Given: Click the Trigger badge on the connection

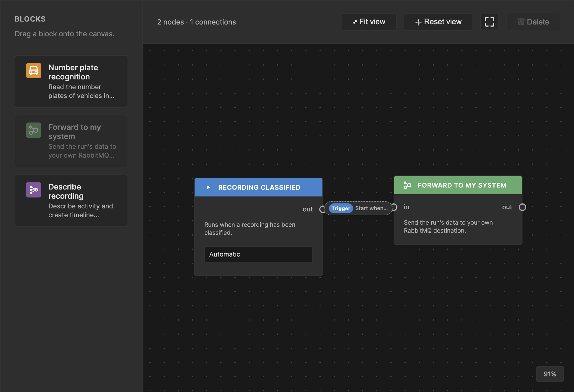Looking at the screenshot, I should 341,208.
